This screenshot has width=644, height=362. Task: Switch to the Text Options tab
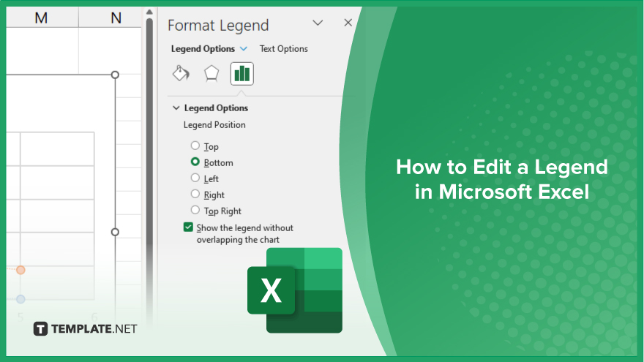click(x=283, y=49)
